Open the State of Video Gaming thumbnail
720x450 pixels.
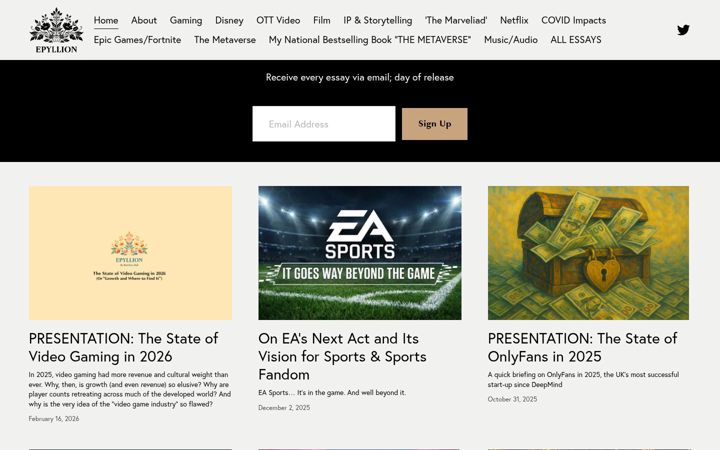[130, 253]
